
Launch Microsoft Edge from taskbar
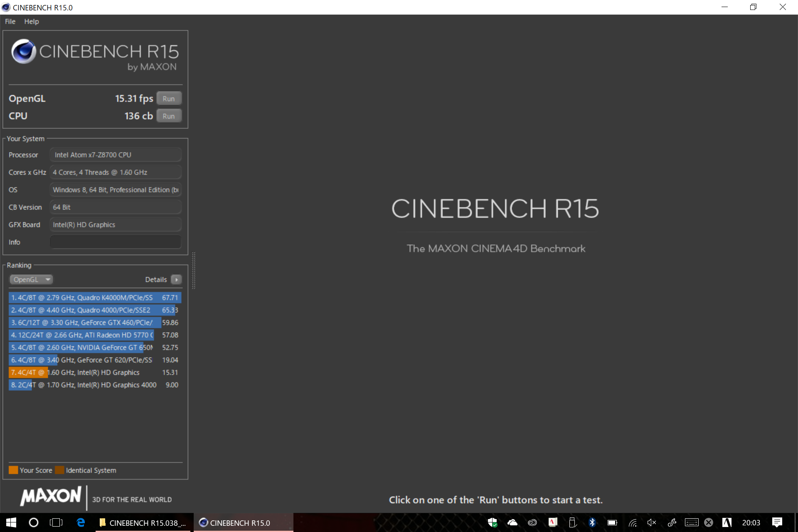[x=81, y=522]
